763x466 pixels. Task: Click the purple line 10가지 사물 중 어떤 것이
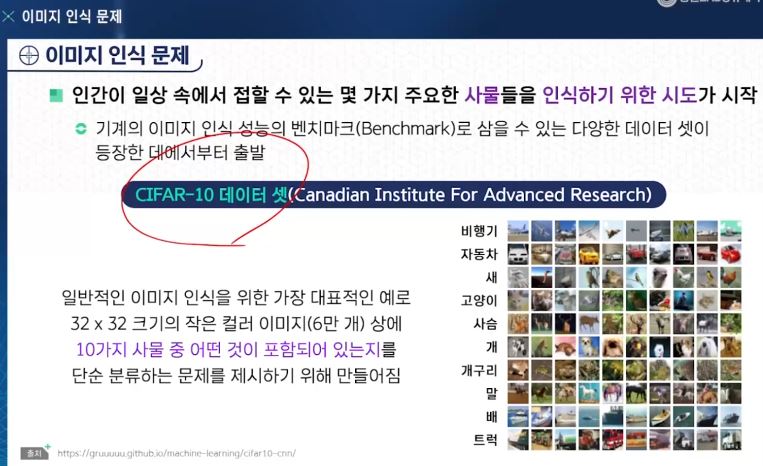236,349
